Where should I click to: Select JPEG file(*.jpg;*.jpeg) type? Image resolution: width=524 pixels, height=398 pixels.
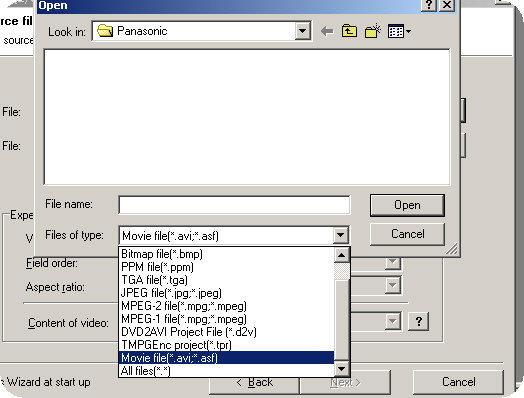coord(226,293)
